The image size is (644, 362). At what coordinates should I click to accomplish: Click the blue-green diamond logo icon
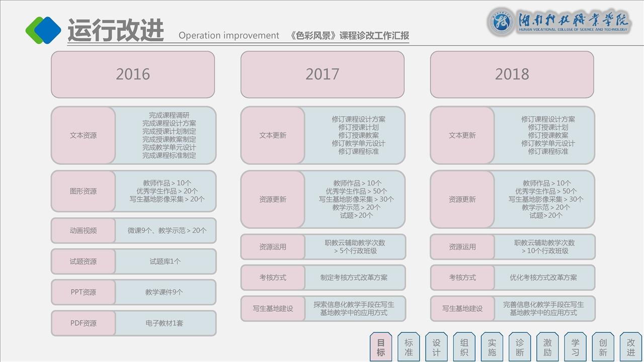pyautogui.click(x=43, y=30)
